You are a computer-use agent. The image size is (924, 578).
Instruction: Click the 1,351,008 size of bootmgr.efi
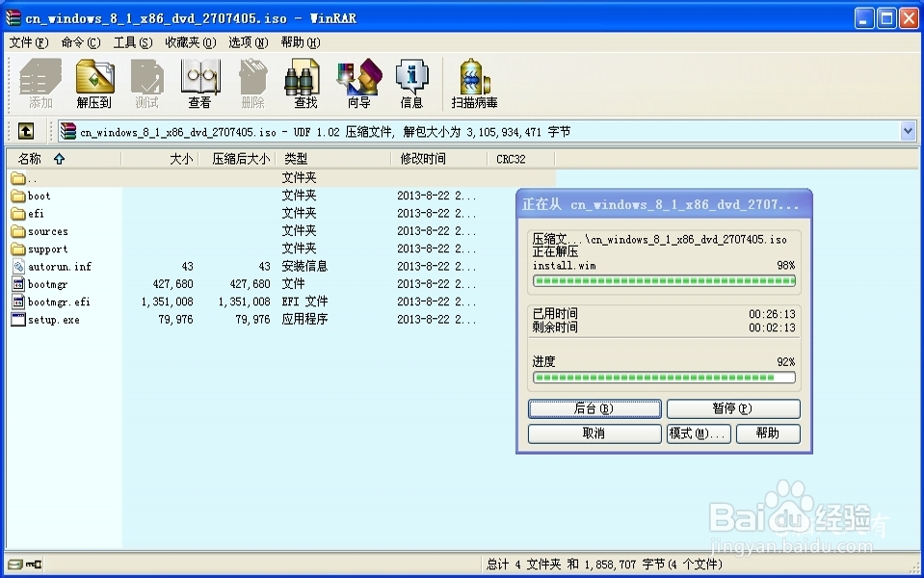[167, 302]
